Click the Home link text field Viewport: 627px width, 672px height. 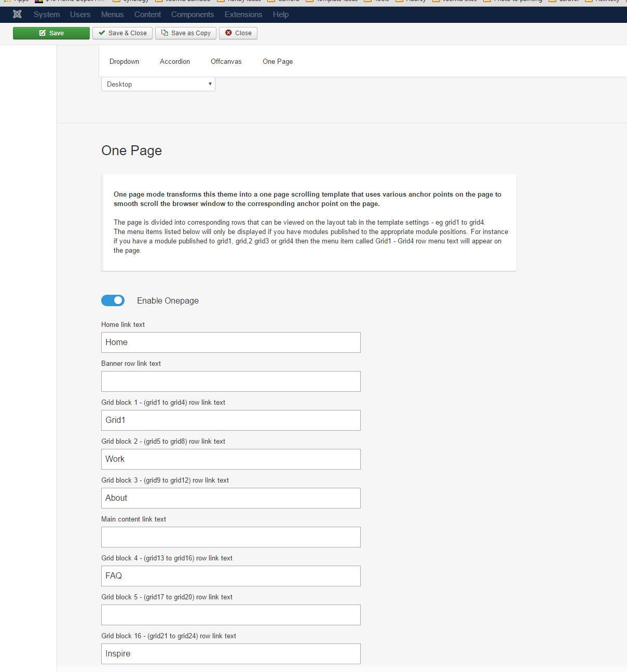(x=231, y=342)
